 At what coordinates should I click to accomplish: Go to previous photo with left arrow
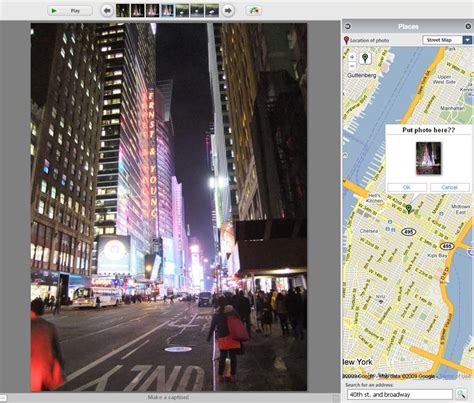point(107,11)
